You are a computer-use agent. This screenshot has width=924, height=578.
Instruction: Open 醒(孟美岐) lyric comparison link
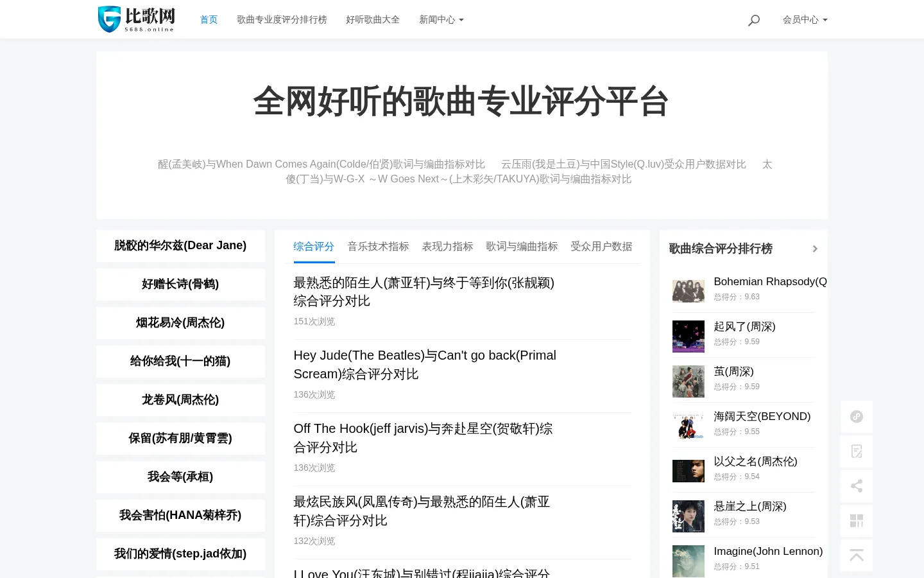coord(321,164)
